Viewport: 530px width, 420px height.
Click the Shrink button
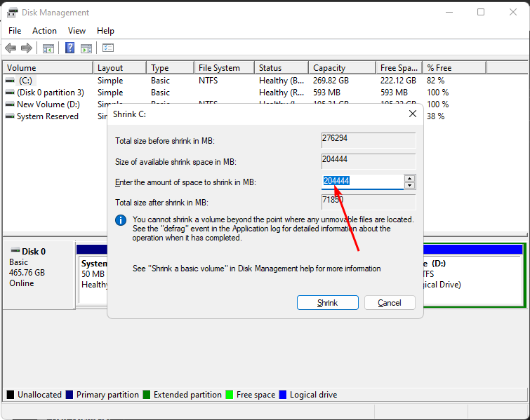(328, 302)
